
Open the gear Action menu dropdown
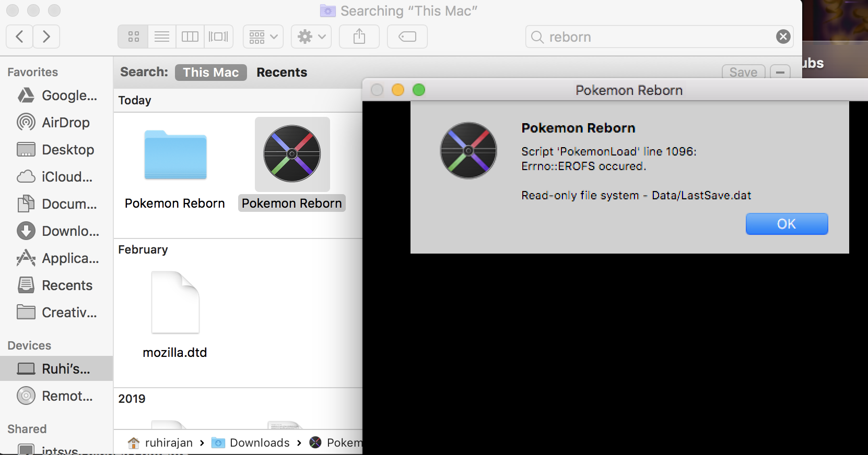pos(311,37)
